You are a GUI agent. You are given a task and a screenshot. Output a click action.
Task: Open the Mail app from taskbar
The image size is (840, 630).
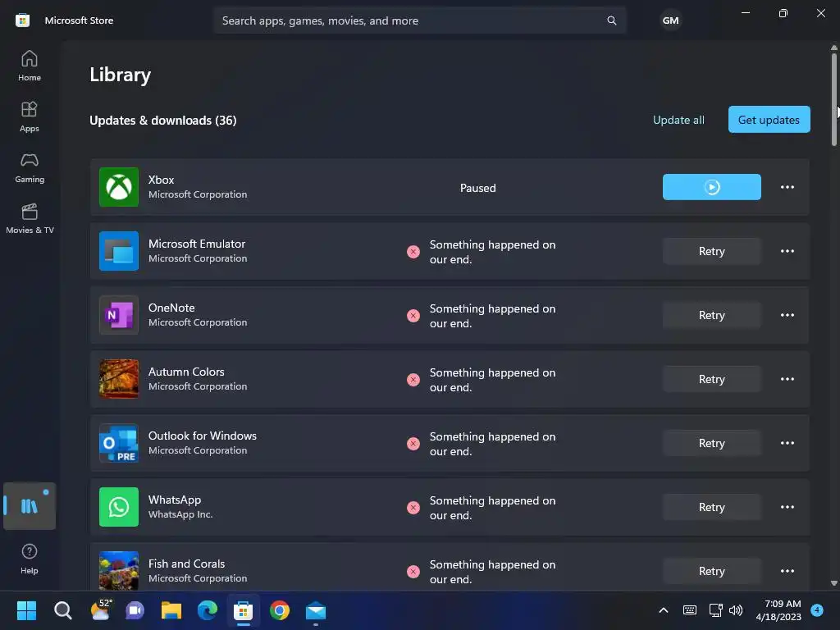point(316,610)
